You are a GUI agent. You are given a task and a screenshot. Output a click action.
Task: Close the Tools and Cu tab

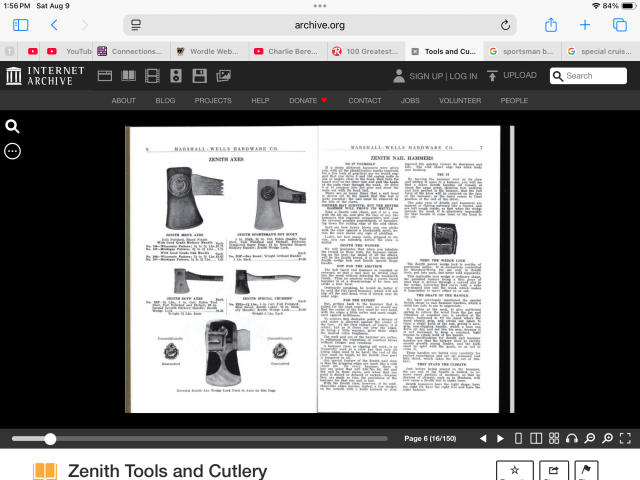click(415, 51)
